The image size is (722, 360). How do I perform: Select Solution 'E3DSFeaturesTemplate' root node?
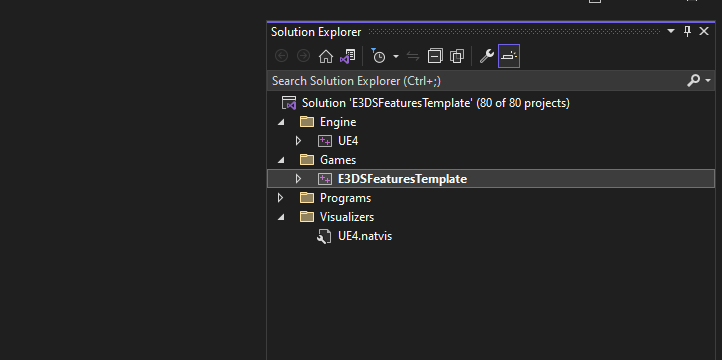(436, 103)
